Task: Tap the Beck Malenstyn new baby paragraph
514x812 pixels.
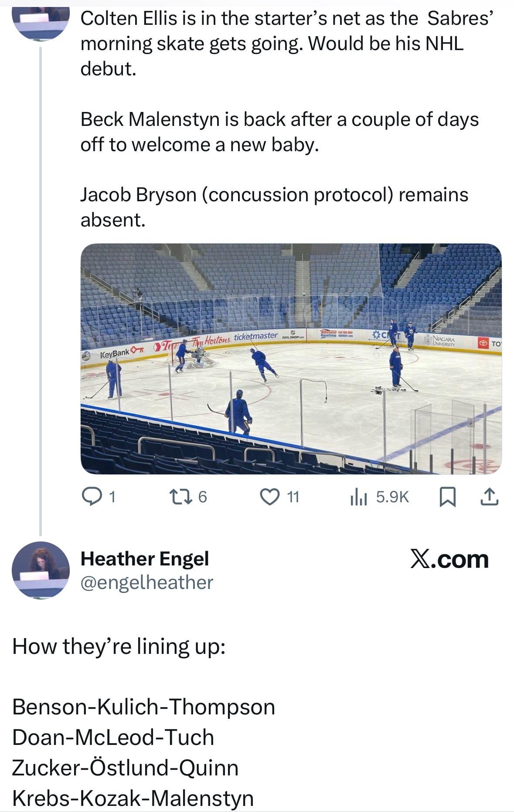Action: tap(279, 132)
